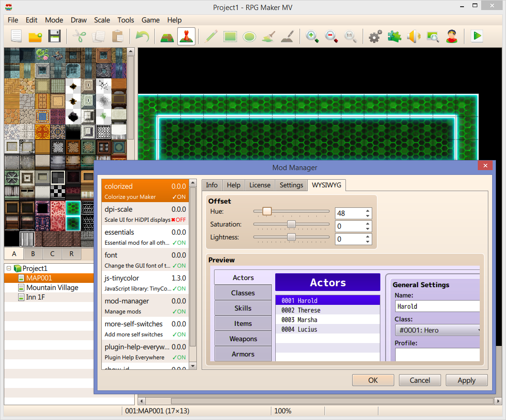Click the Paste clipboard icon
506x420 pixels.
tap(118, 36)
